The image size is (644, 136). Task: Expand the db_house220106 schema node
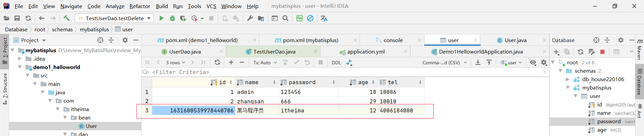click(x=568, y=79)
